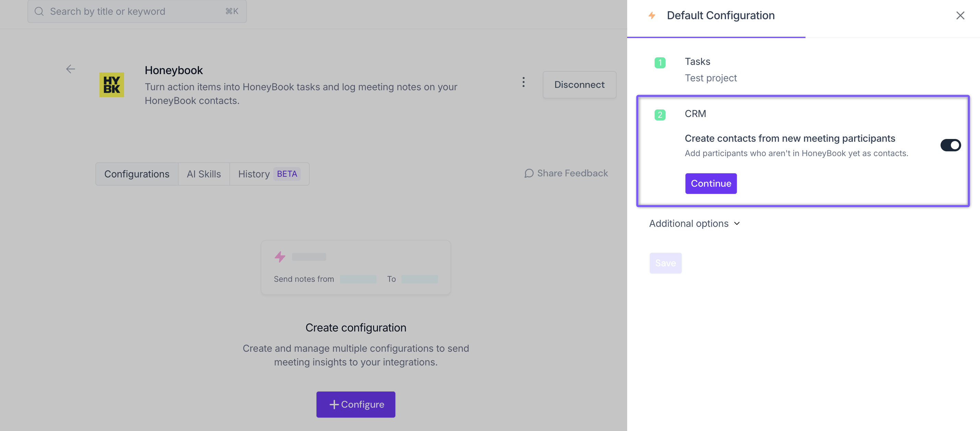980x431 pixels.
Task: Click the Create configuration heading
Action: click(356, 328)
